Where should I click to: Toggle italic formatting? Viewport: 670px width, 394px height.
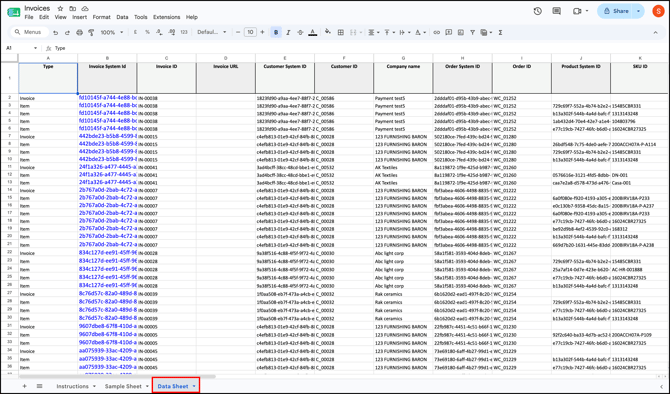288,32
